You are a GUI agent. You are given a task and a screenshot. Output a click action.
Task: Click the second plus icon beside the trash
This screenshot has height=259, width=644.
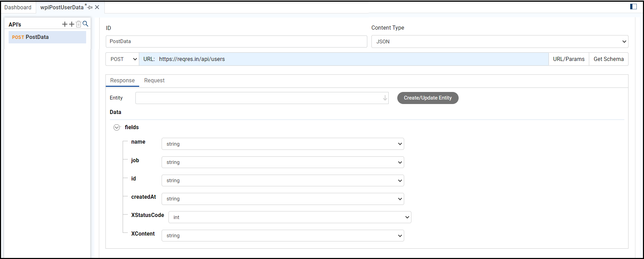point(72,24)
